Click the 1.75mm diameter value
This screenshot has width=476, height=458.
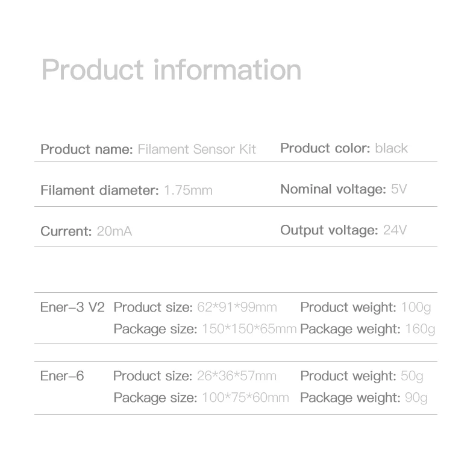pyautogui.click(x=188, y=190)
